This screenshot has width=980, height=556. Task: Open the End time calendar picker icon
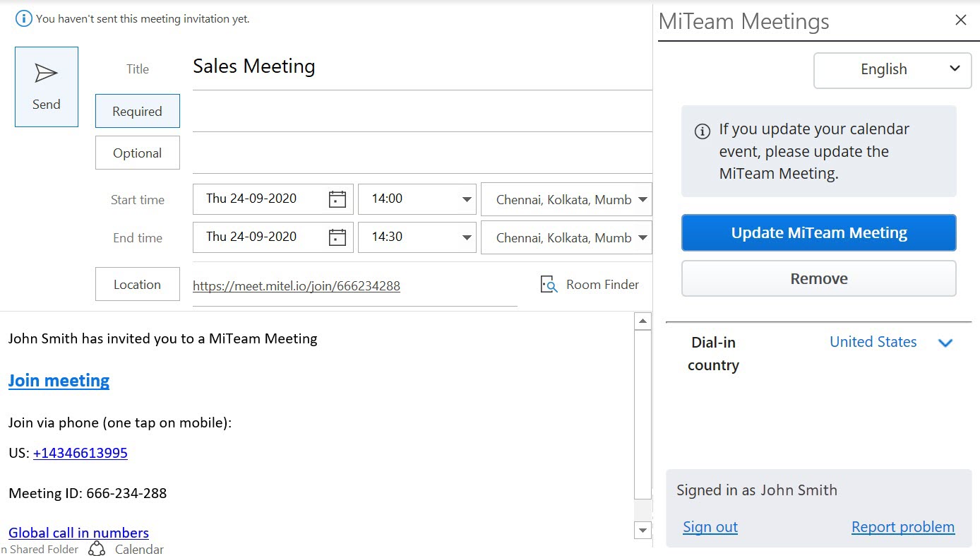point(337,237)
